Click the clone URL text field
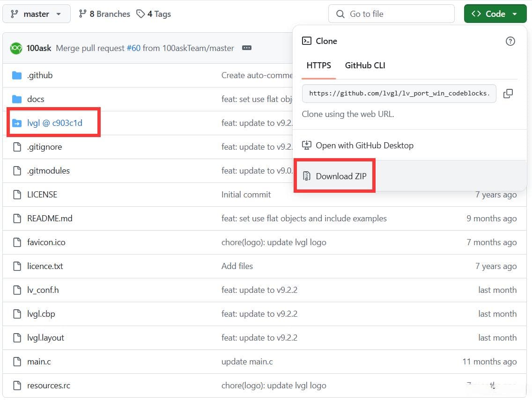Viewport: 532px width, 400px height. tap(399, 94)
